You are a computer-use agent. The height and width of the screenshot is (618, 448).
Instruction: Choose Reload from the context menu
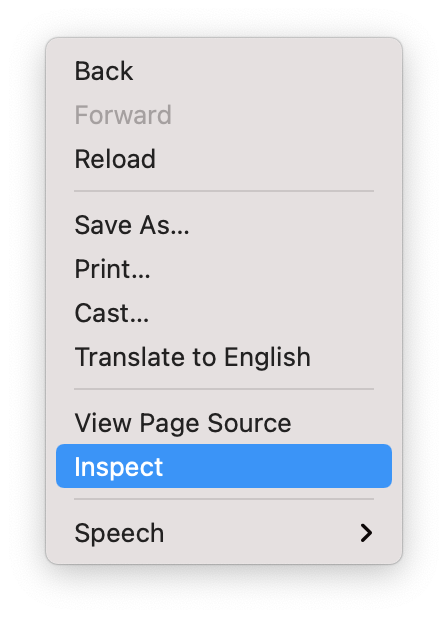(x=224, y=159)
